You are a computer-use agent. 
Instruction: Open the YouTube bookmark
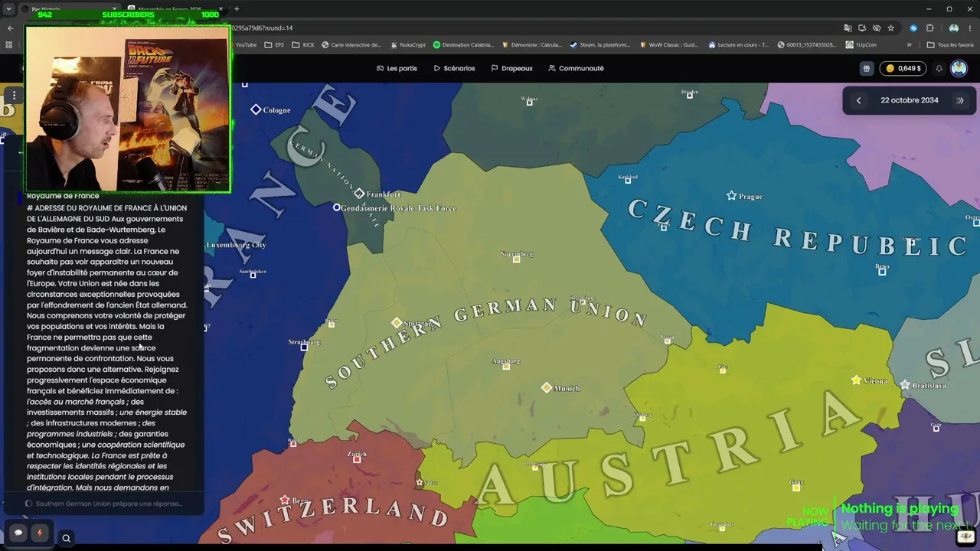tap(246, 45)
